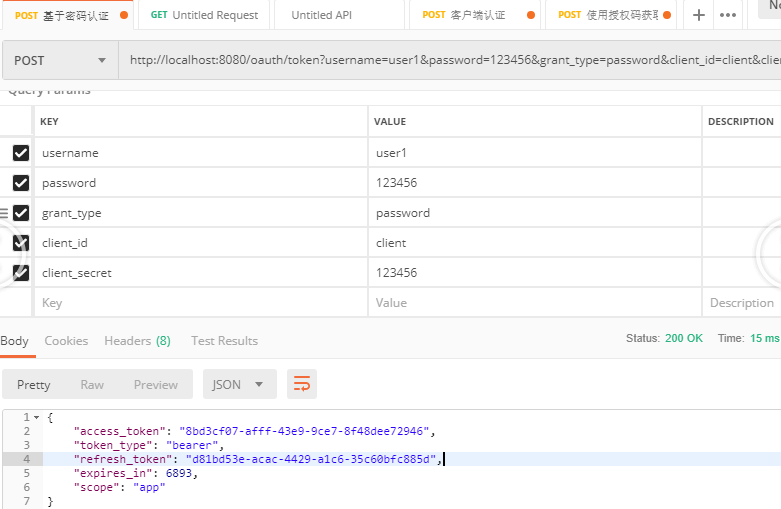The image size is (781, 509).
Task: Uncheck the client_secret parameter checkbox
Action: pos(21,273)
